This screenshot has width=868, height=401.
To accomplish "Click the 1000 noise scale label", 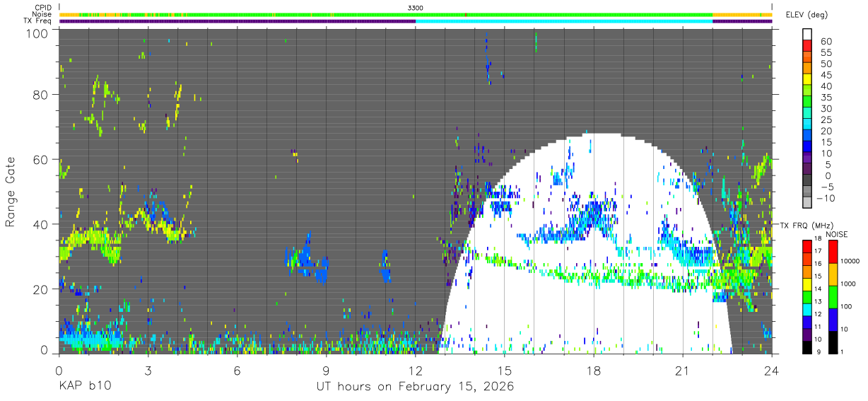I will pos(848,284).
